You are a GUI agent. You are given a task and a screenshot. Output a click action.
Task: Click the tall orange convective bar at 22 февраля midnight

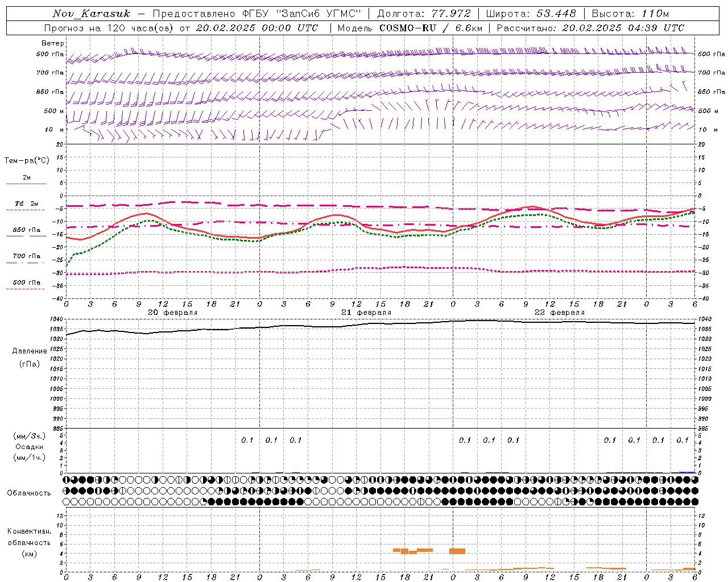tap(457, 551)
